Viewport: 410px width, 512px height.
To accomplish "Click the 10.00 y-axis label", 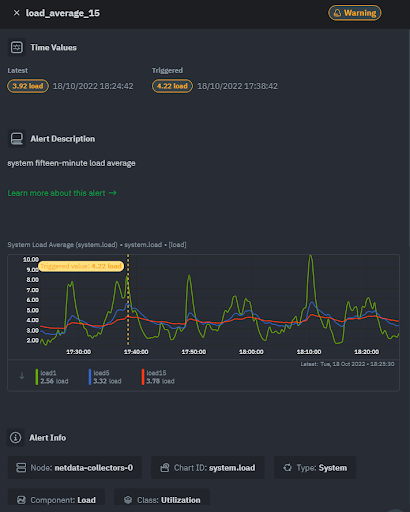I will pyautogui.click(x=31, y=259).
